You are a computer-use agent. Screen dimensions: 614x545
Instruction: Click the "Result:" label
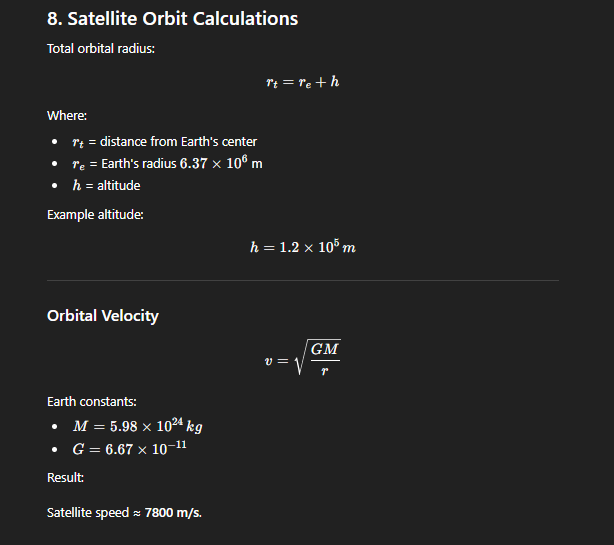point(66,478)
